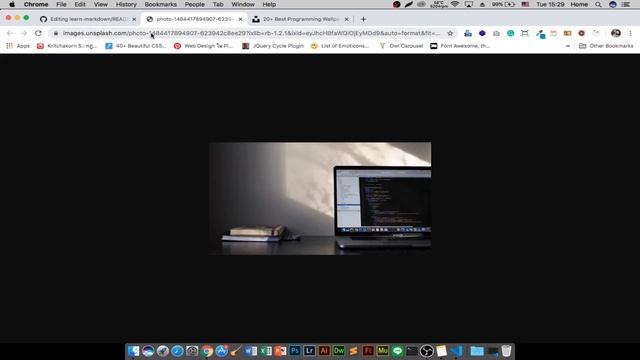Open Launchpad rocket in the Dock
The height and width of the screenshot is (360, 640).
[x=162, y=351]
